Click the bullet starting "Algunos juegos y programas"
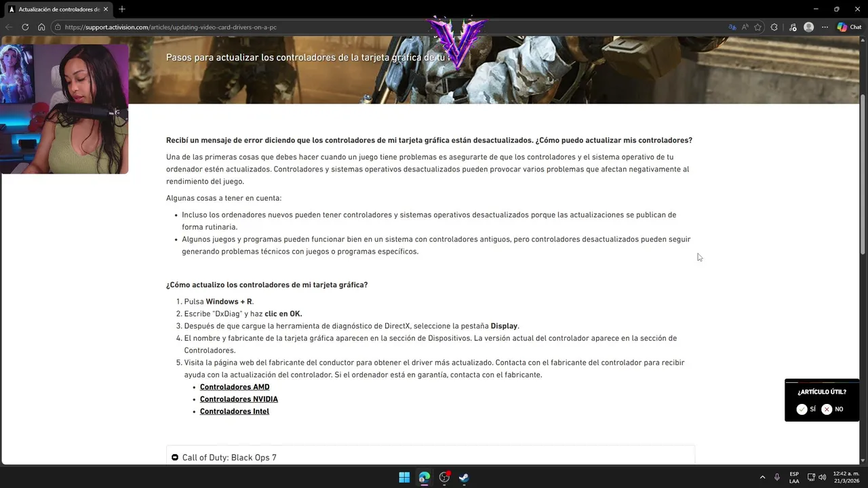The image size is (868, 488). click(x=436, y=245)
